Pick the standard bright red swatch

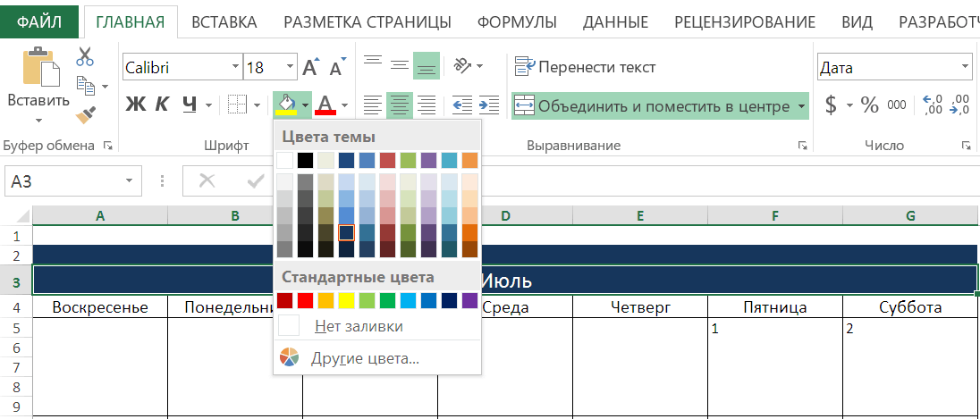click(305, 300)
